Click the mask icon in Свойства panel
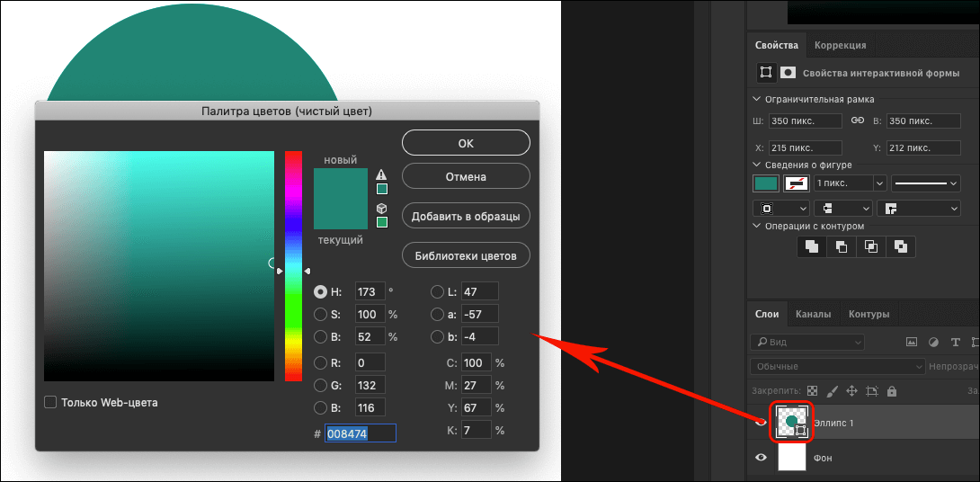The image size is (980, 482). click(788, 73)
